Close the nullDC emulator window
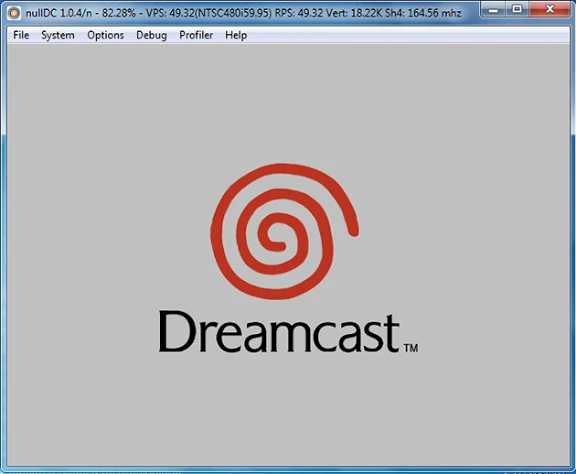This screenshot has width=576, height=474. click(x=550, y=10)
